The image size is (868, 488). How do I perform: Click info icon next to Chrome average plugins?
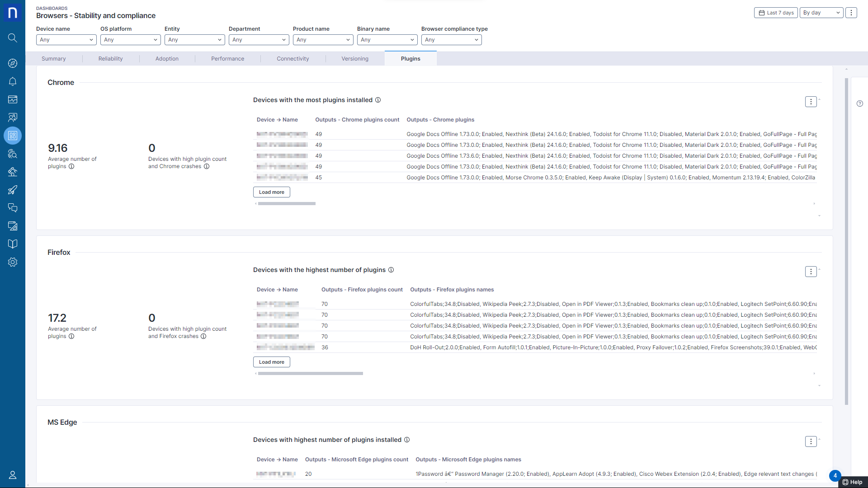(x=71, y=166)
